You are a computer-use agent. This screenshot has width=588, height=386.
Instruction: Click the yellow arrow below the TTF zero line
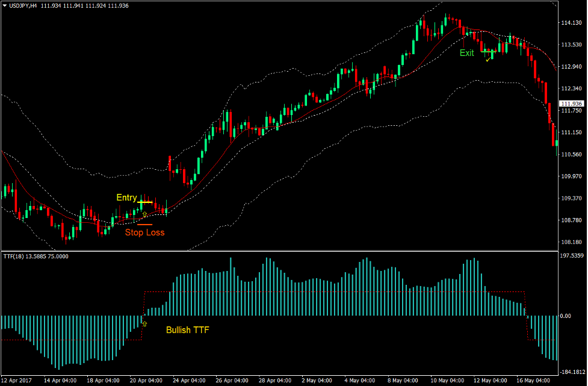[x=144, y=323]
